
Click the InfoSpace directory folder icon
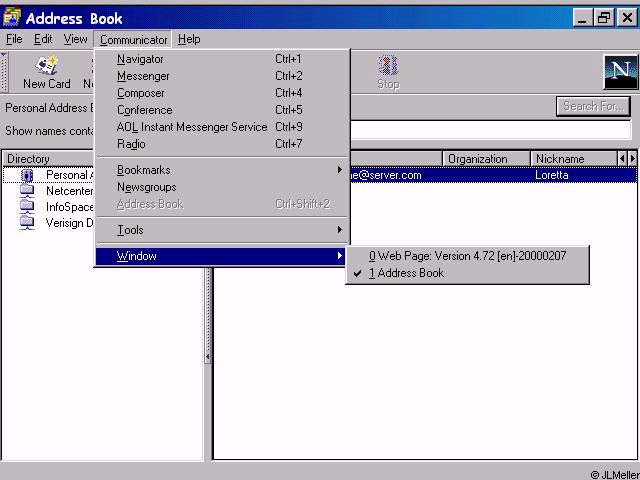click(x=27, y=207)
